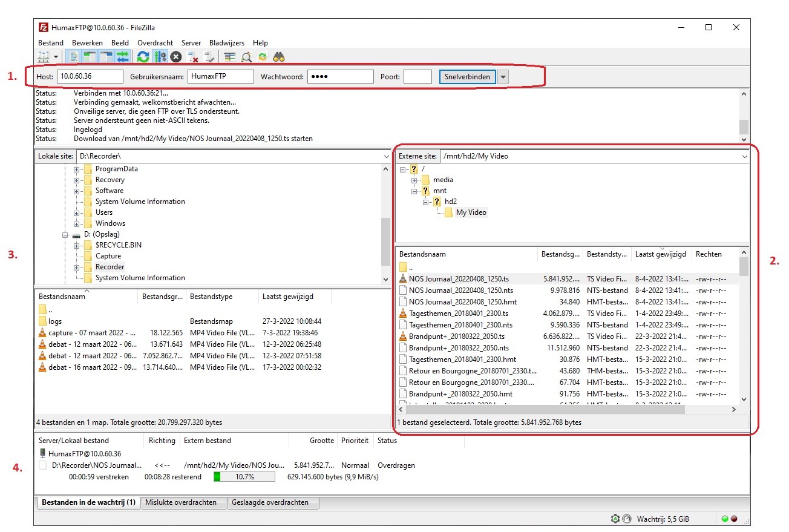Refresh the file and folder lists
This screenshot has width=789, height=532.
coord(143,57)
